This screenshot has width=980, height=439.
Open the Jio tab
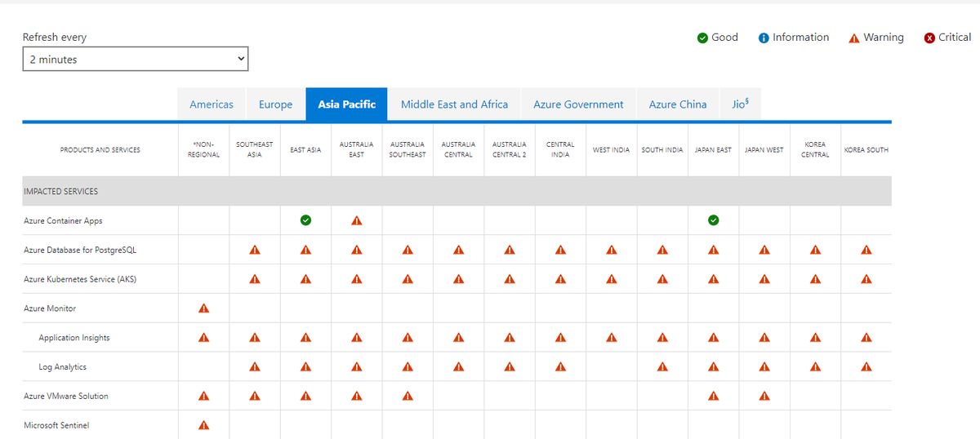(741, 104)
